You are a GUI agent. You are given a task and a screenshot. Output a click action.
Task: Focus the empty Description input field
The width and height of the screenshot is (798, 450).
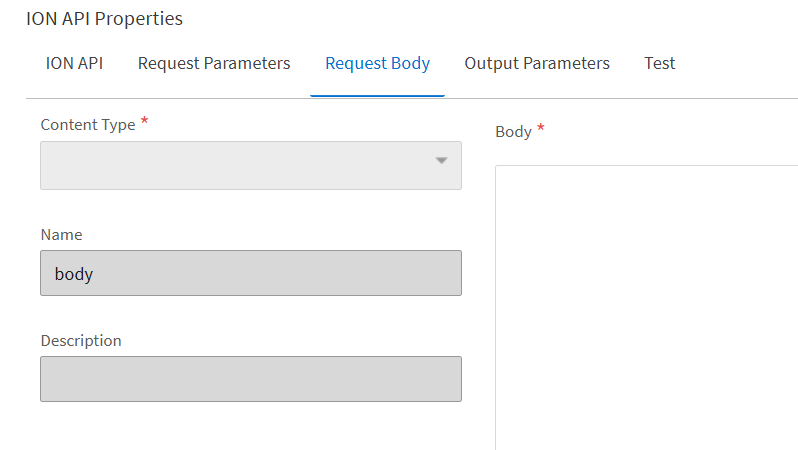[x=250, y=379]
